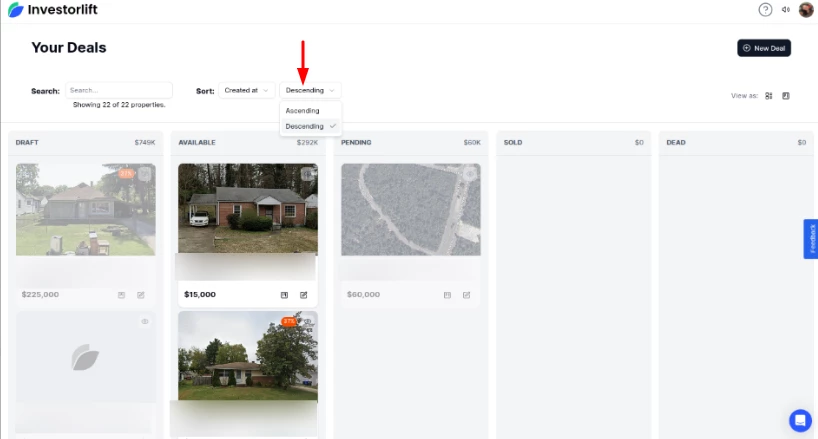The image size is (818, 439).
Task: Select Descending option in menu
Action: point(310,126)
